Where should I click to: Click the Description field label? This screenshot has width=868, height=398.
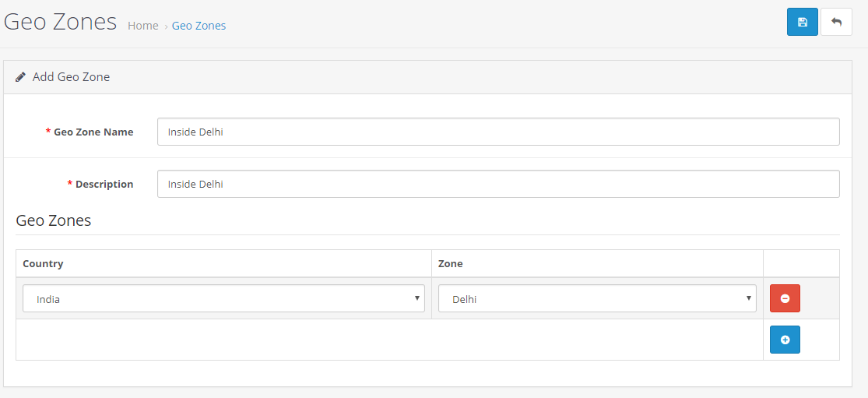104,185
